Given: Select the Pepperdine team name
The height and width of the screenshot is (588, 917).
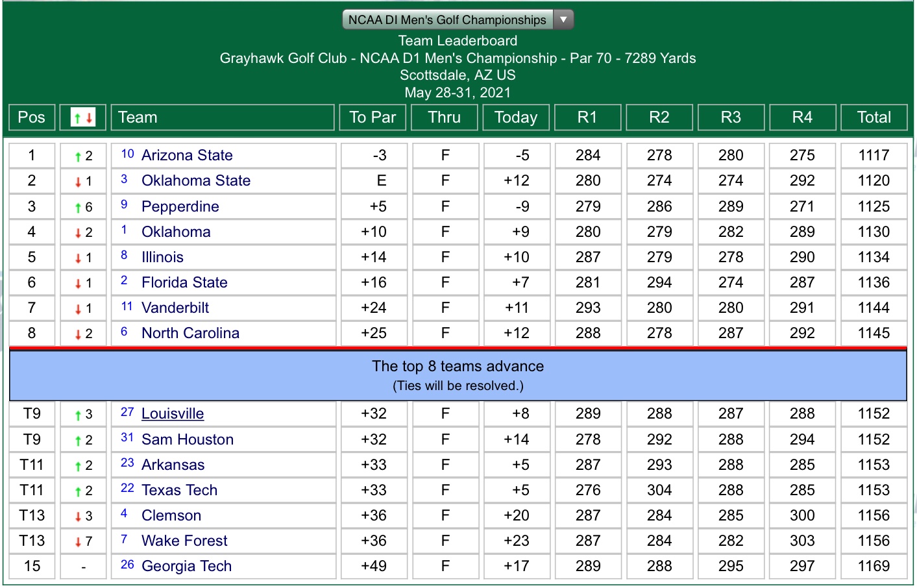Looking at the screenshot, I should click(x=180, y=207).
